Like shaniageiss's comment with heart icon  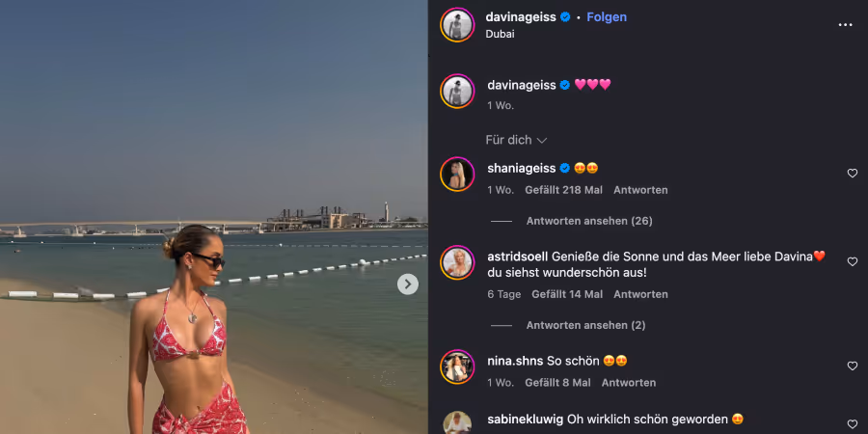(x=852, y=174)
